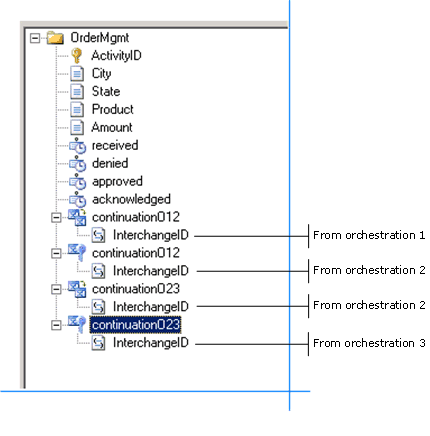Click the acknowledged milestone clock icon
430x436 pixels.
coord(77,200)
